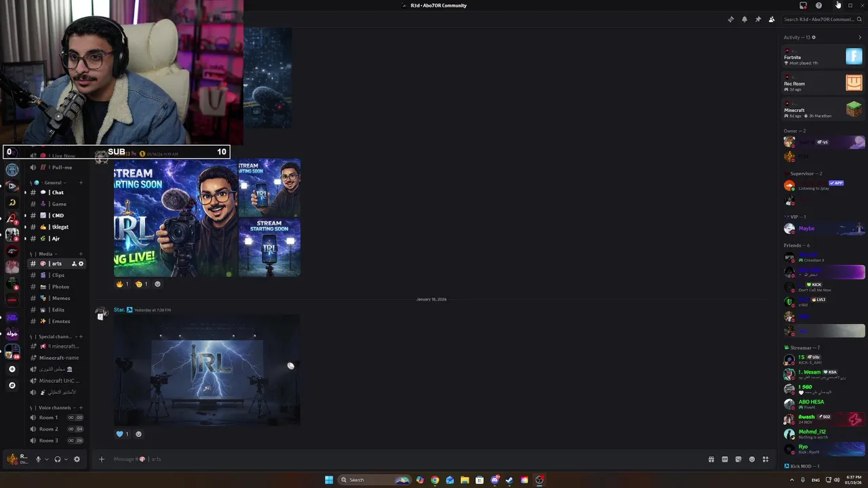Open Star's IRL studio lightning image
868x488 pixels.
(x=207, y=371)
